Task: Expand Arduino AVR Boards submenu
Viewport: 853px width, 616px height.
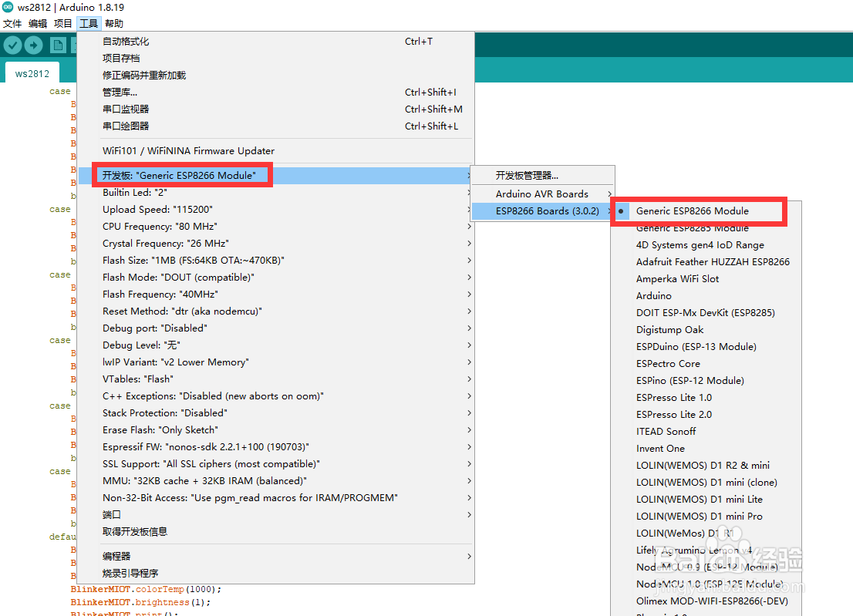Action: 542,194
